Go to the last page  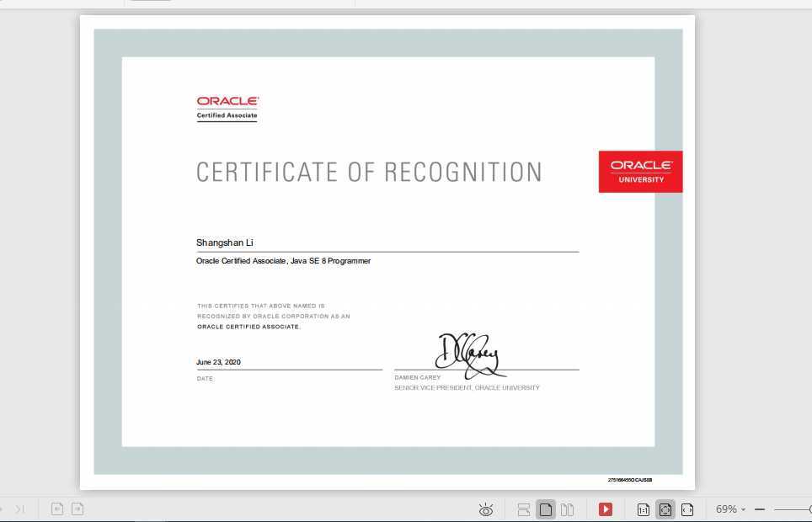20,509
